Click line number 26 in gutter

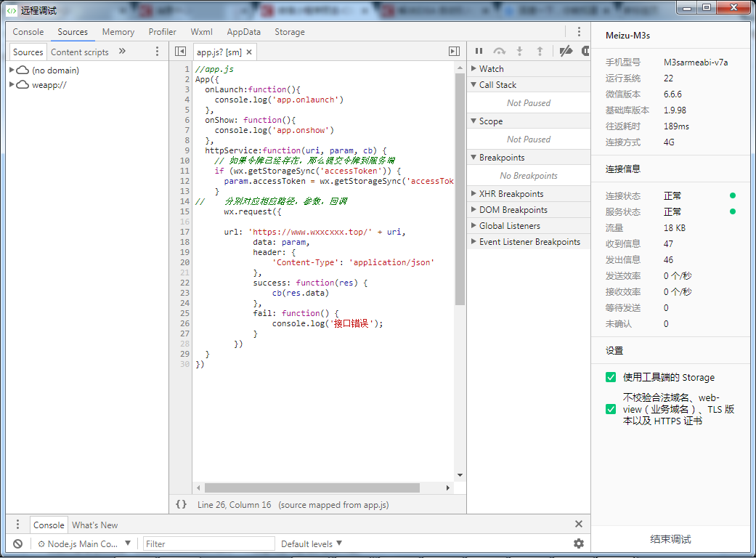pos(184,323)
